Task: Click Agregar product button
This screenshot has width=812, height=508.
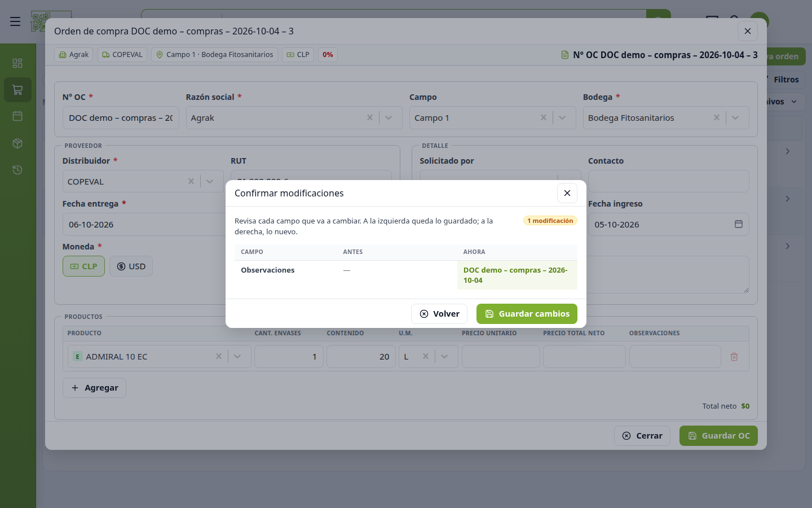Action: pyautogui.click(x=94, y=388)
